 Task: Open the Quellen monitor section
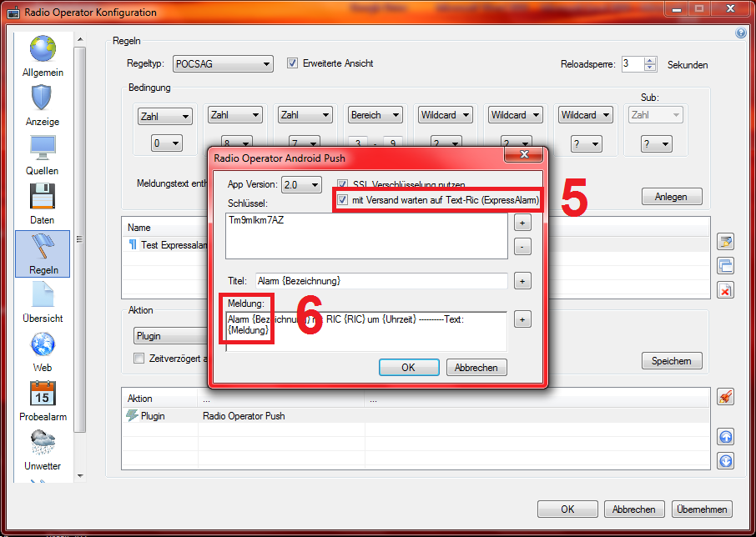43,155
